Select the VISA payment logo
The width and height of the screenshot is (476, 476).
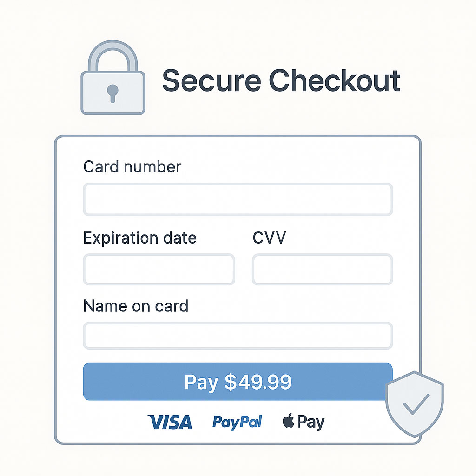click(170, 422)
